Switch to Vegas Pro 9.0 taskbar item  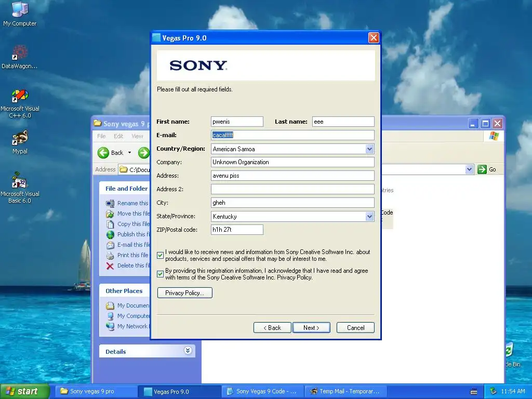(180, 391)
